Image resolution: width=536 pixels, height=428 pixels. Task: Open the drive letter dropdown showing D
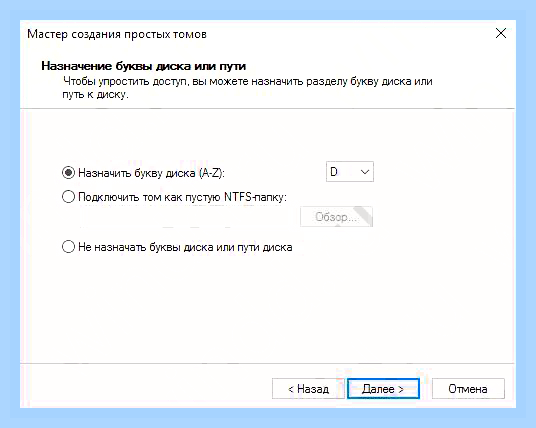350,172
